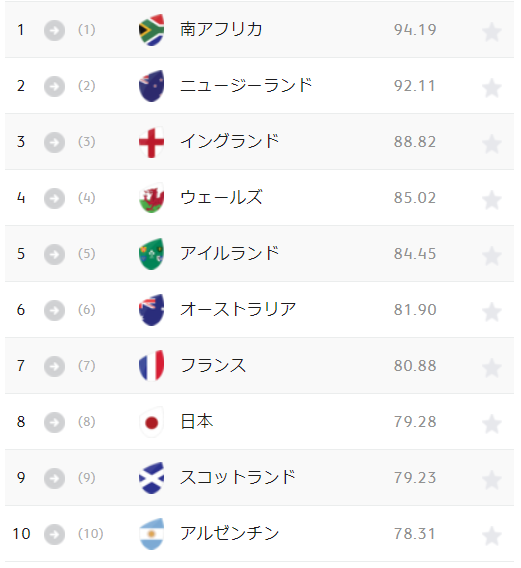Click the South Africa flag icon
This screenshot has width=521, height=568.
coord(151,30)
